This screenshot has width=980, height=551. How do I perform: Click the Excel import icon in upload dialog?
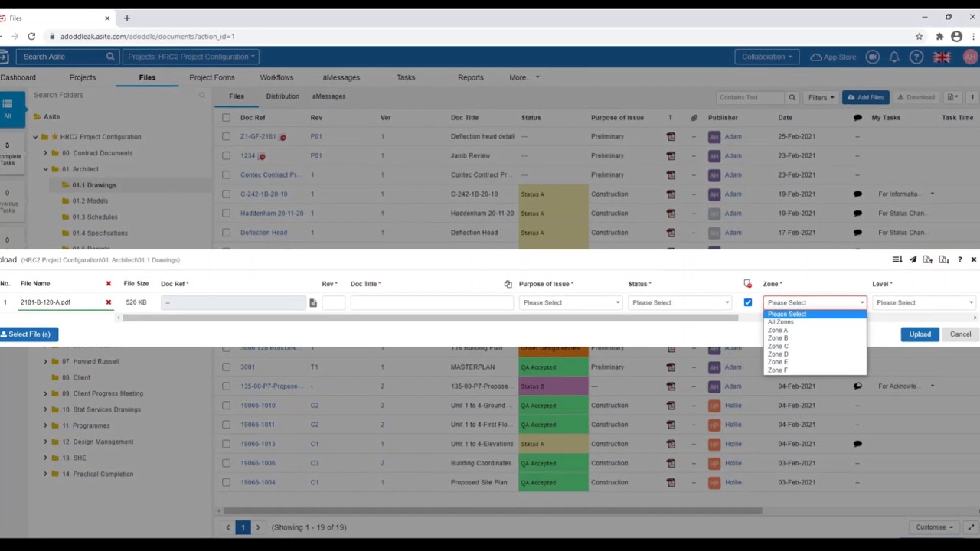[x=928, y=260]
